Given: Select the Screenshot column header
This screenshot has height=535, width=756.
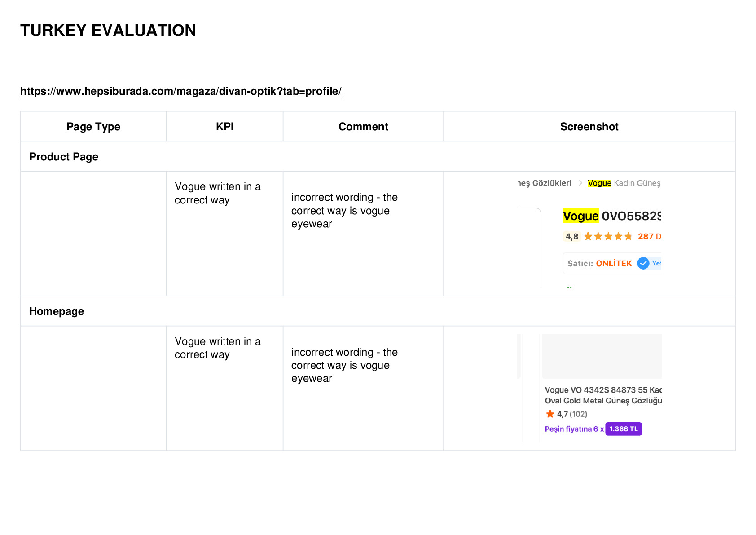Looking at the screenshot, I should tap(589, 127).
